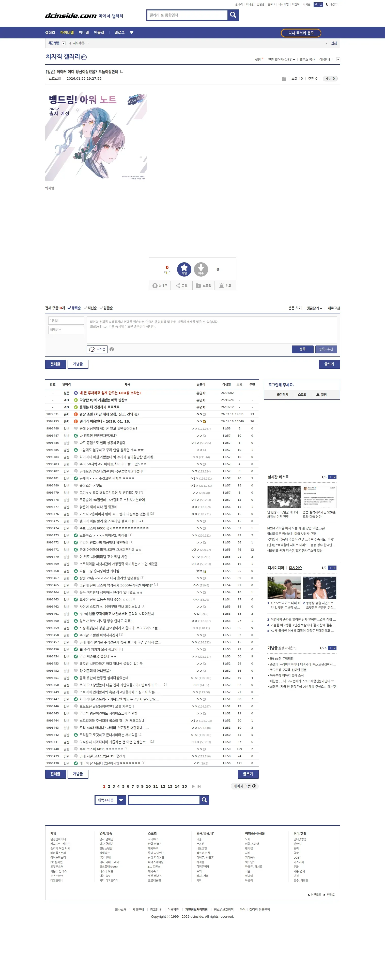Click the scroll-right arrow in the recent visits bar

(x=326, y=43)
